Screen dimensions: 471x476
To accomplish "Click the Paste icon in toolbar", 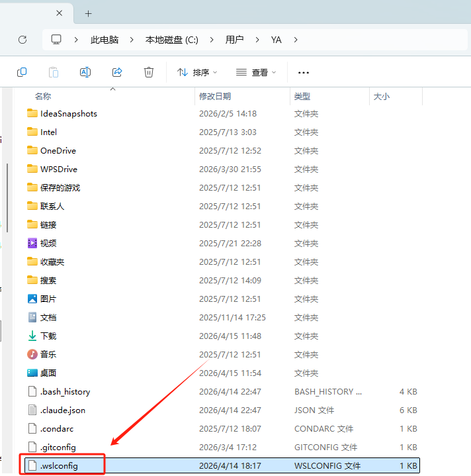I will 54,73.
